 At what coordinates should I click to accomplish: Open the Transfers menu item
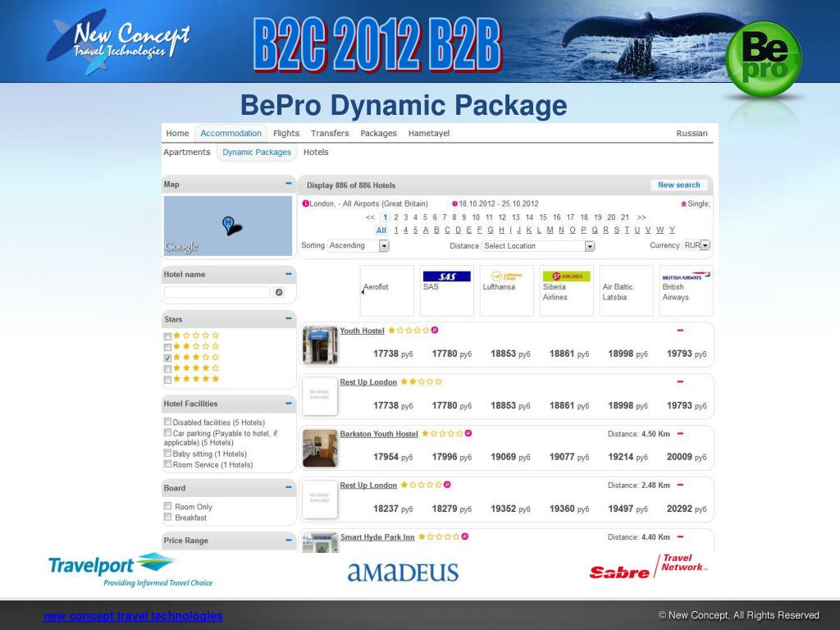330,134
